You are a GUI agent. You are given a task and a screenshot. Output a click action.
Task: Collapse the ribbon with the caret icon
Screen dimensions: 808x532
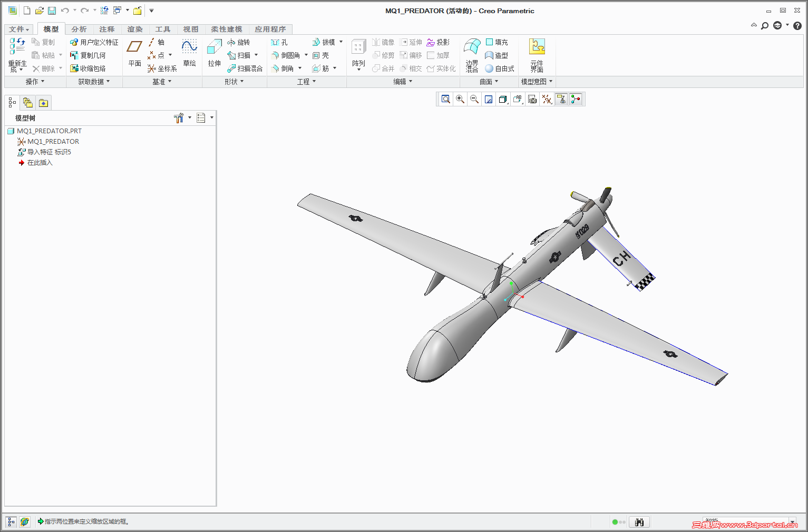click(x=754, y=25)
